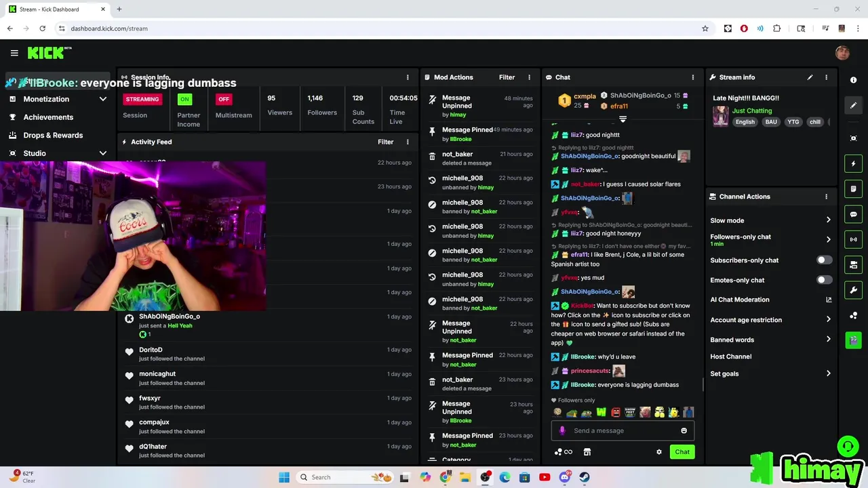Reload the page in browser toolbar
Screen dimensions: 868x488
click(x=42, y=28)
